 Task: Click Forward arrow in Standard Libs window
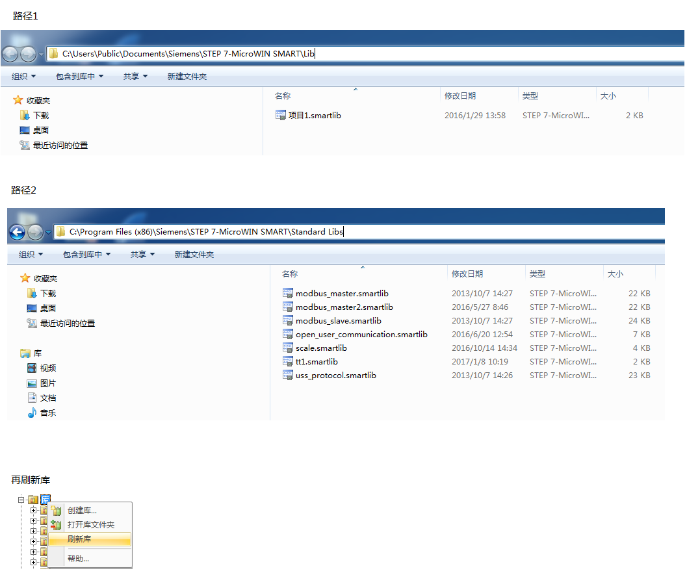35,232
